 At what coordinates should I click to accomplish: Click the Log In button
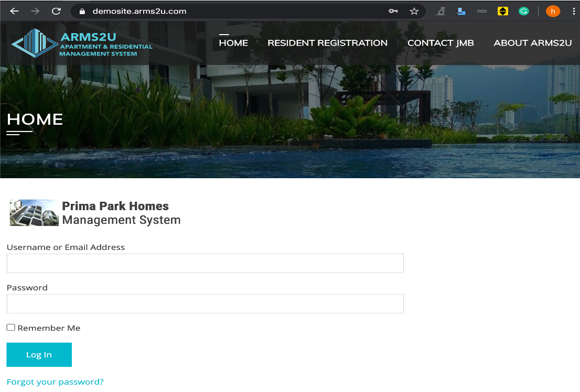[39, 355]
